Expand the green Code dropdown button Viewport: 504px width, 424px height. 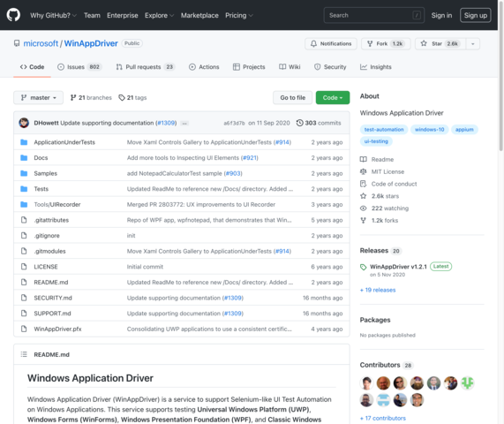point(333,97)
